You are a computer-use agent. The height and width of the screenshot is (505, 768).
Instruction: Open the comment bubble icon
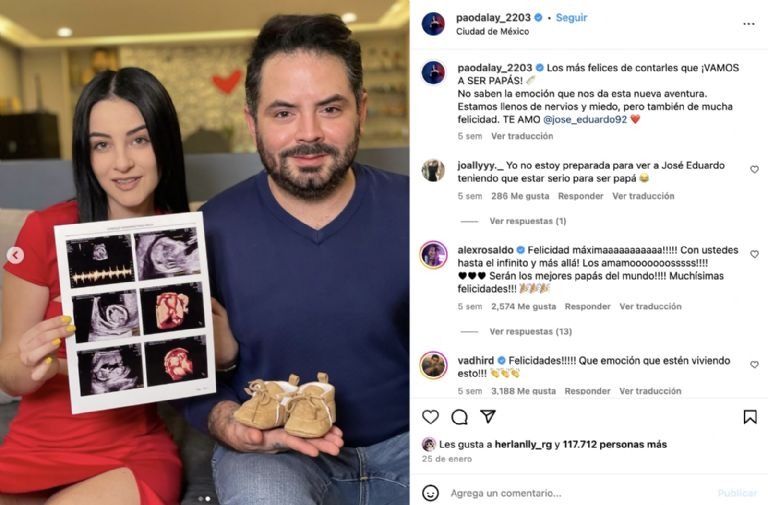(x=459, y=417)
